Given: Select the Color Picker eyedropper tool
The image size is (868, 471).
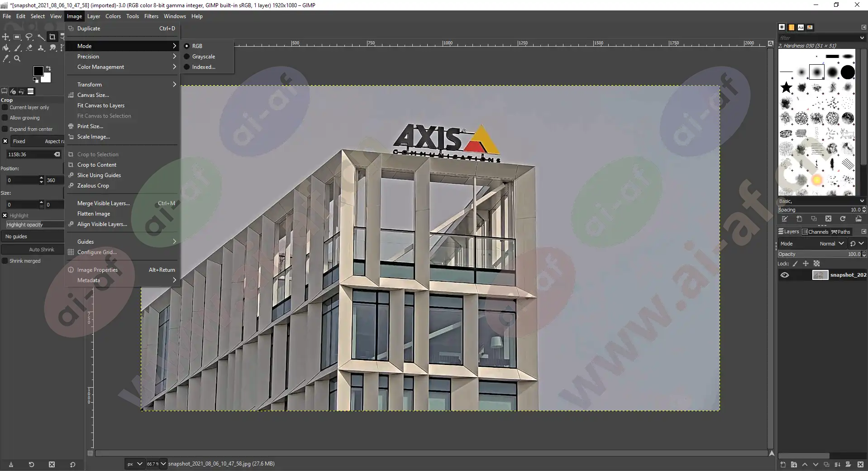Looking at the screenshot, I should tap(6, 58).
